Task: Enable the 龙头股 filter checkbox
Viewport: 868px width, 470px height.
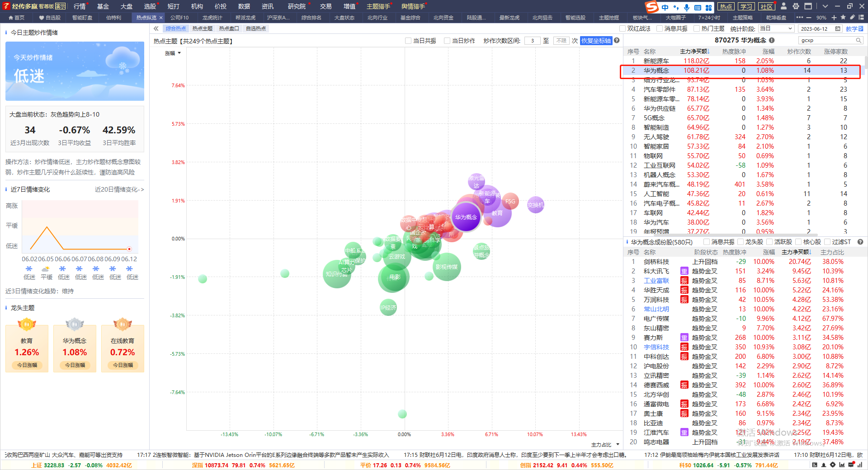Action: (x=741, y=242)
